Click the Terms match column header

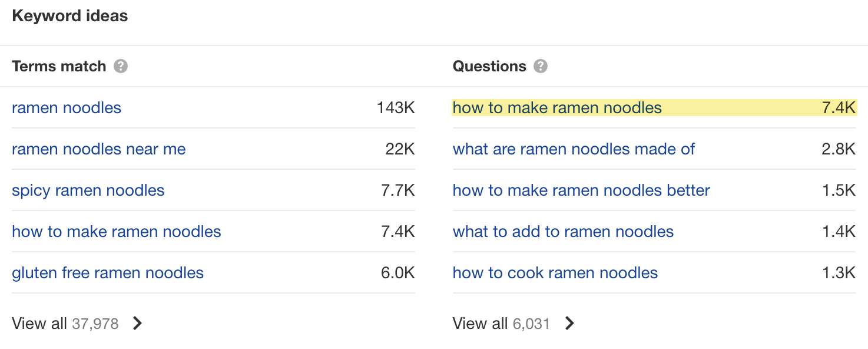[58, 66]
